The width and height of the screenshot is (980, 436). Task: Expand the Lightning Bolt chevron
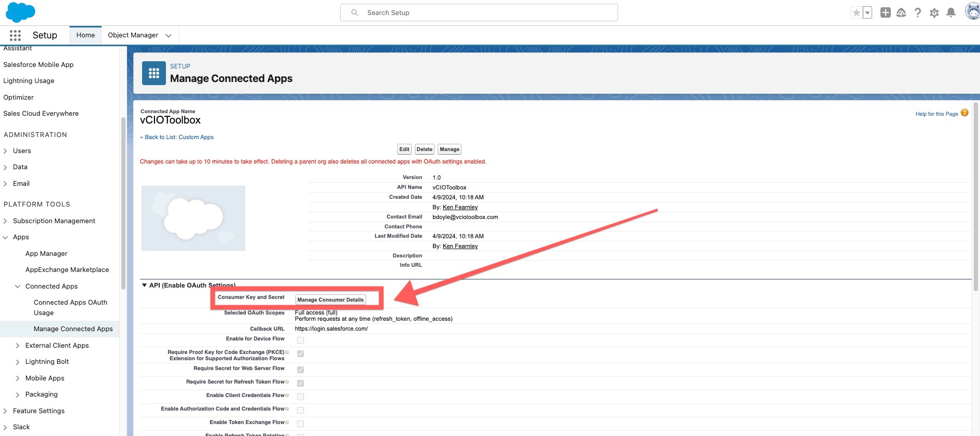18,362
